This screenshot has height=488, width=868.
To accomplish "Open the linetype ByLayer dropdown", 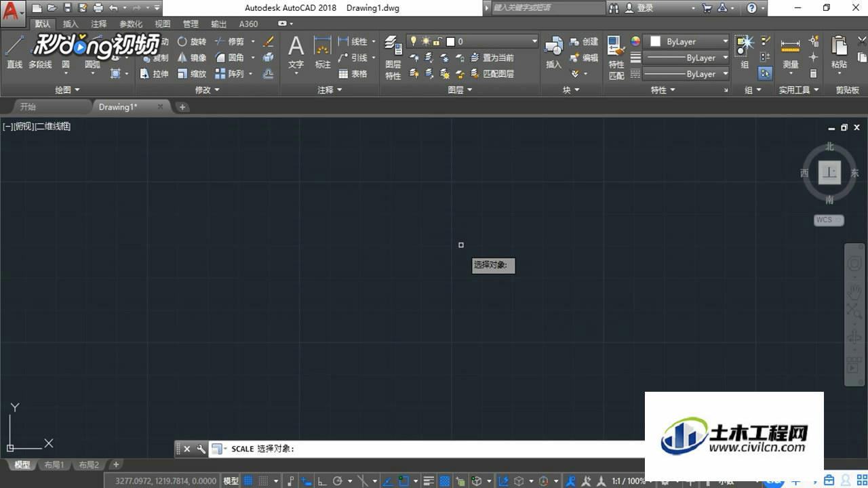I will point(686,74).
